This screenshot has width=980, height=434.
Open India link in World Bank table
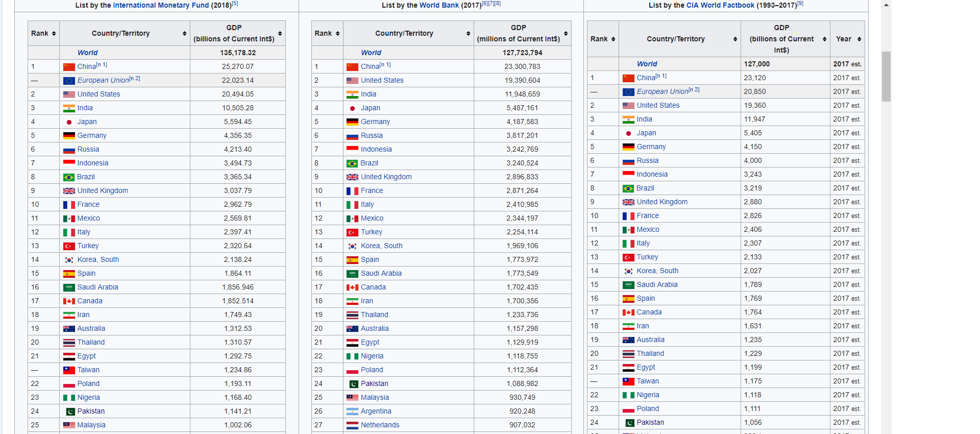pos(369,94)
